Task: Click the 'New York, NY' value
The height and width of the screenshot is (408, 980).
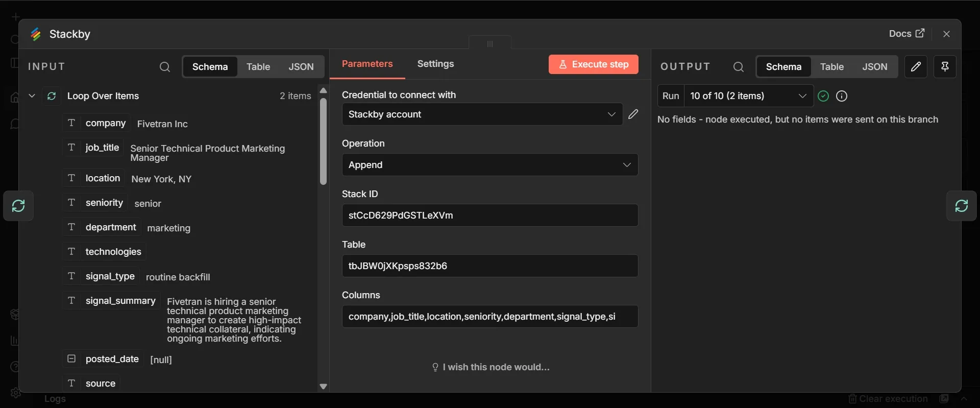Action: tap(161, 179)
